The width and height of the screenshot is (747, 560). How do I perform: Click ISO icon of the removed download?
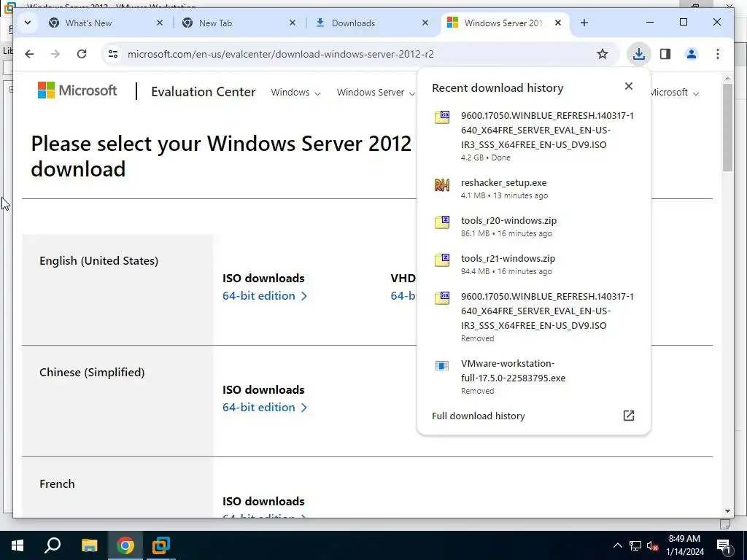(441, 297)
